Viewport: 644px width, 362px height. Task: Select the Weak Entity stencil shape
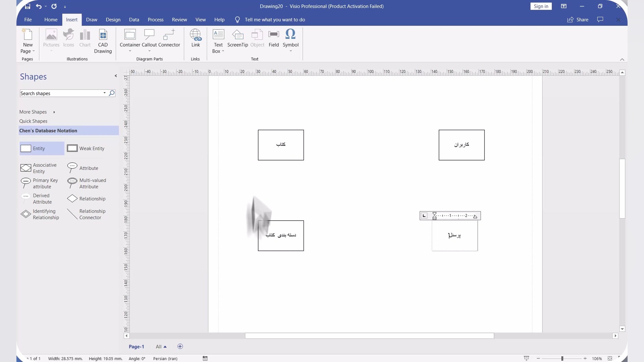coord(86,148)
